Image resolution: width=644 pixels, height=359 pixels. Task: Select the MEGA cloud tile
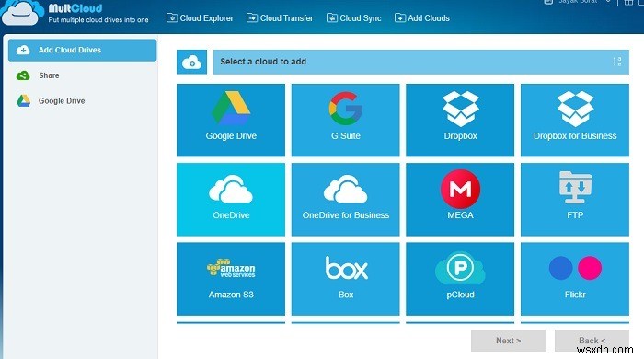point(460,199)
